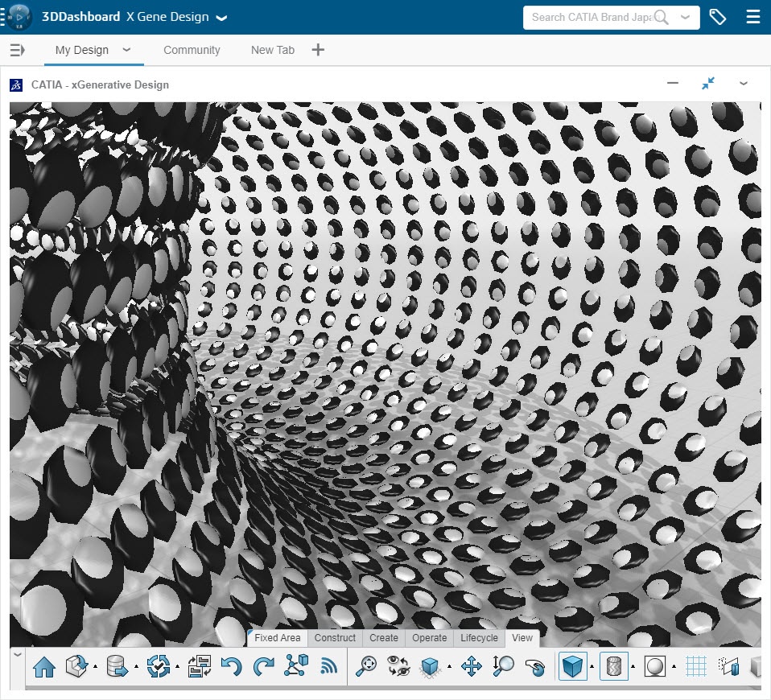Click the Undo arrow icon

231,666
